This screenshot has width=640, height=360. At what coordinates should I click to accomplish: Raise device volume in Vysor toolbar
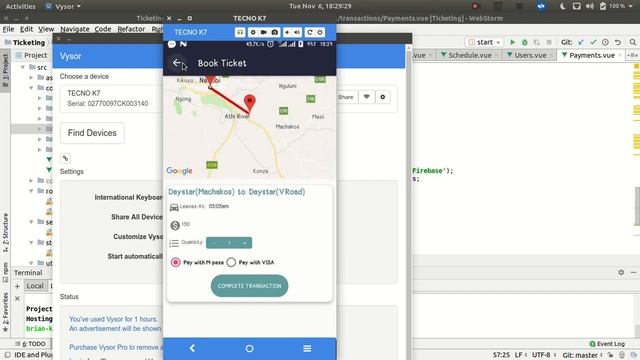click(x=297, y=32)
